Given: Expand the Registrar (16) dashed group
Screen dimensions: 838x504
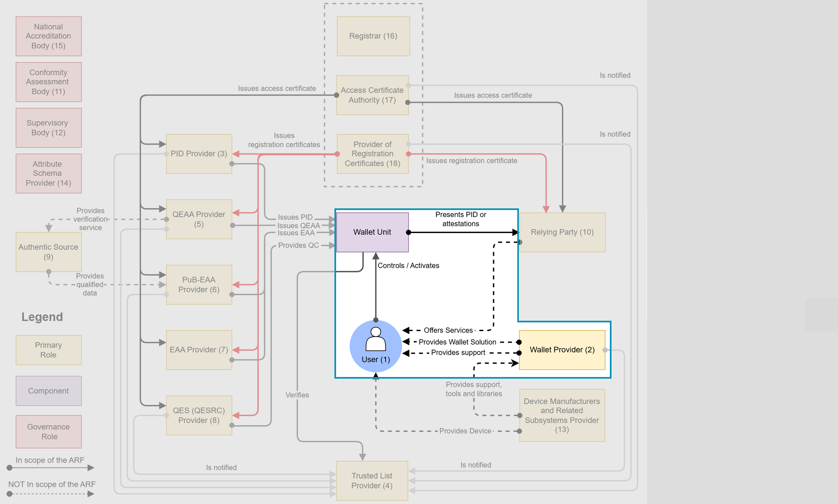Looking at the screenshot, I should pyautogui.click(x=373, y=36).
